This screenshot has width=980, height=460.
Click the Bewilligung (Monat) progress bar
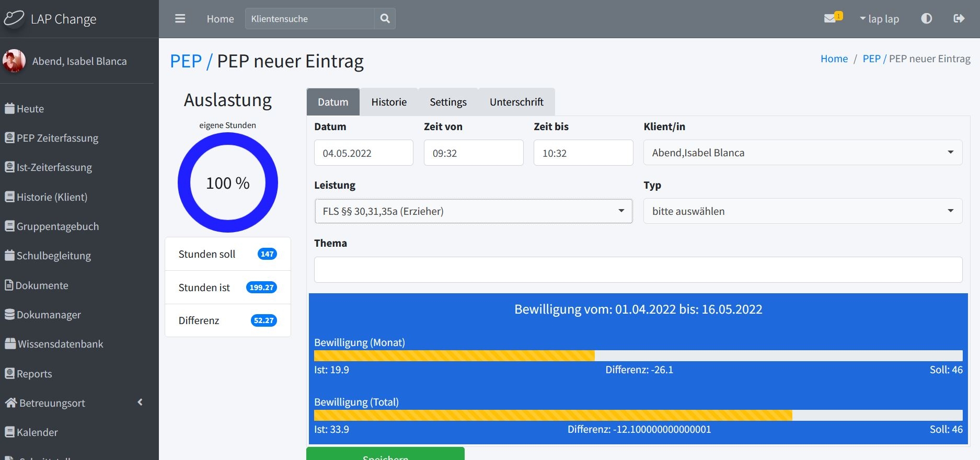[638, 355]
